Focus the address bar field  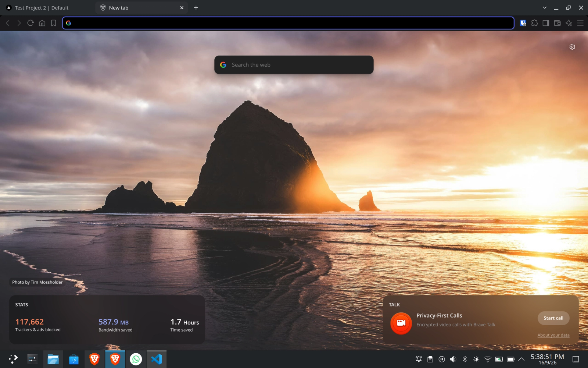tap(288, 23)
